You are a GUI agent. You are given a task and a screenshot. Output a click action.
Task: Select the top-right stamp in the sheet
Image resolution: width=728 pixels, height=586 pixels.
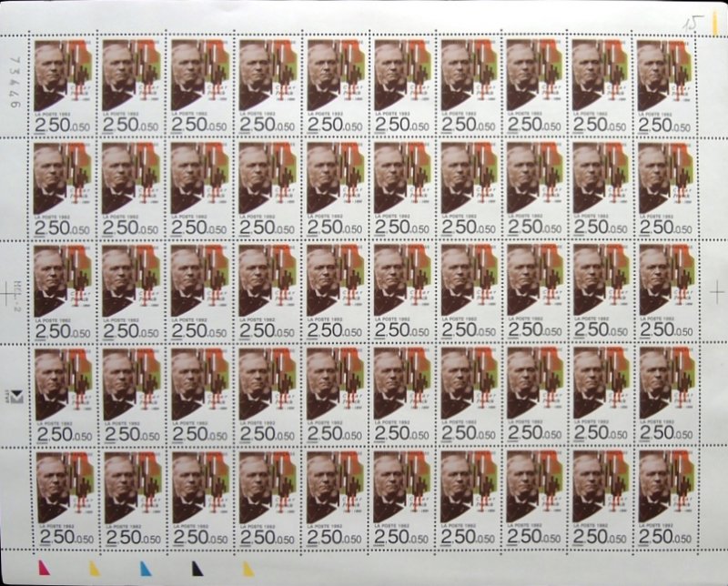click(667, 85)
